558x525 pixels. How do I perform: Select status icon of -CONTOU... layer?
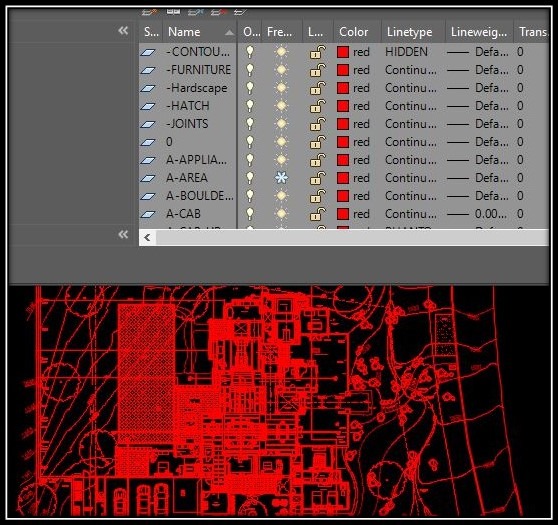pos(148,52)
